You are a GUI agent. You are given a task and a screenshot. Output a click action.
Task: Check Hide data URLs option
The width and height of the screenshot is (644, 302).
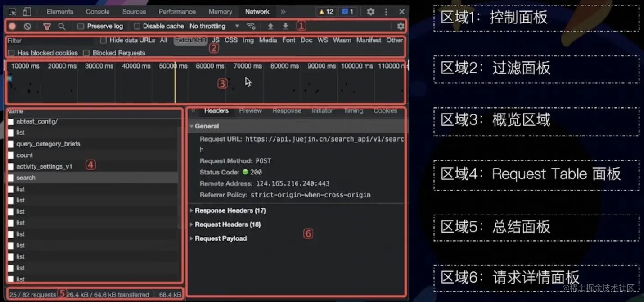pos(104,40)
